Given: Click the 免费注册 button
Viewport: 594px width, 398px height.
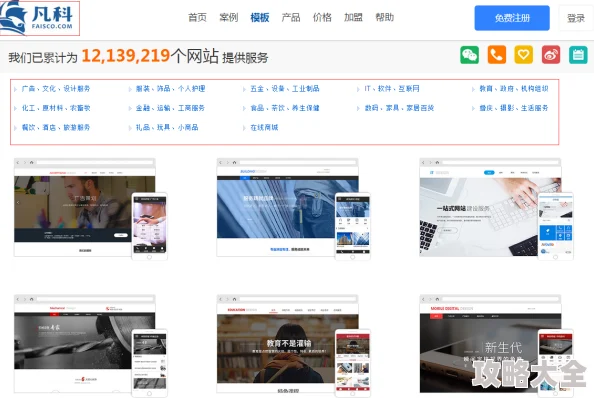Looking at the screenshot, I should (512, 18).
